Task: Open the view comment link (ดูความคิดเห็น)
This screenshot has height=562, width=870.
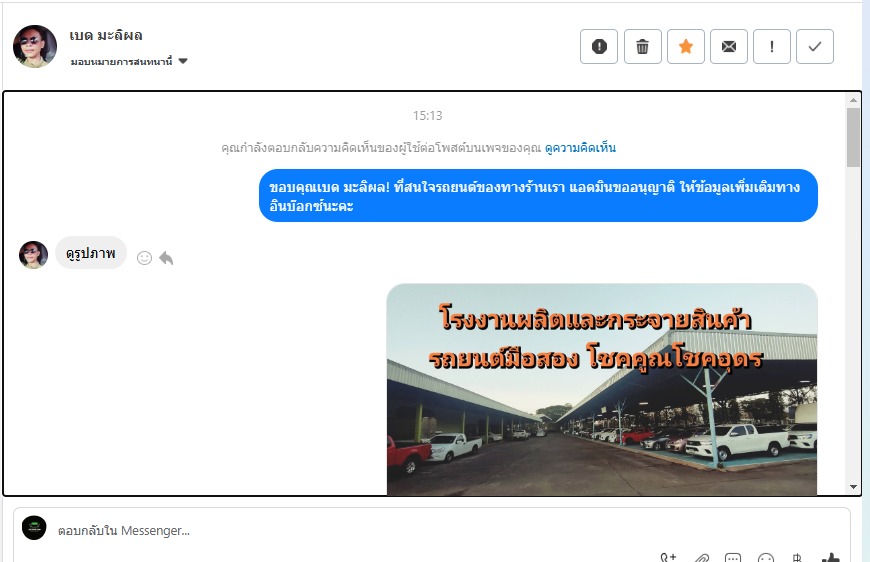Action: [580, 148]
